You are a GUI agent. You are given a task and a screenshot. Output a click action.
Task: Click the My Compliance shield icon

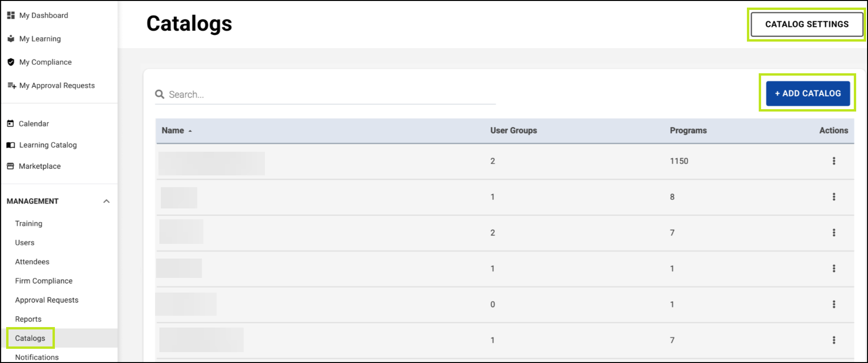coord(11,62)
